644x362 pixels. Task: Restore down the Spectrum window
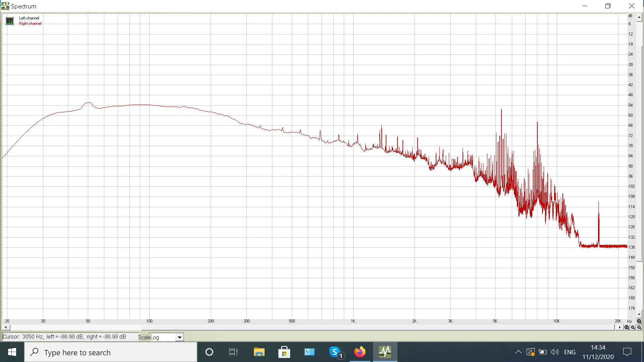tap(608, 6)
